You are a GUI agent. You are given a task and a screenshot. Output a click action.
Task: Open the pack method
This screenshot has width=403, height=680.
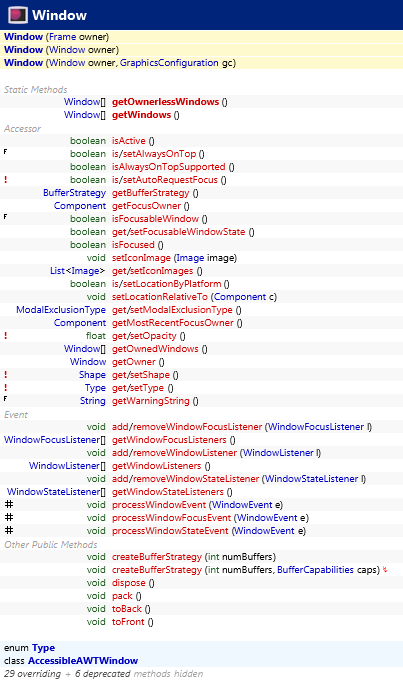(x=122, y=596)
